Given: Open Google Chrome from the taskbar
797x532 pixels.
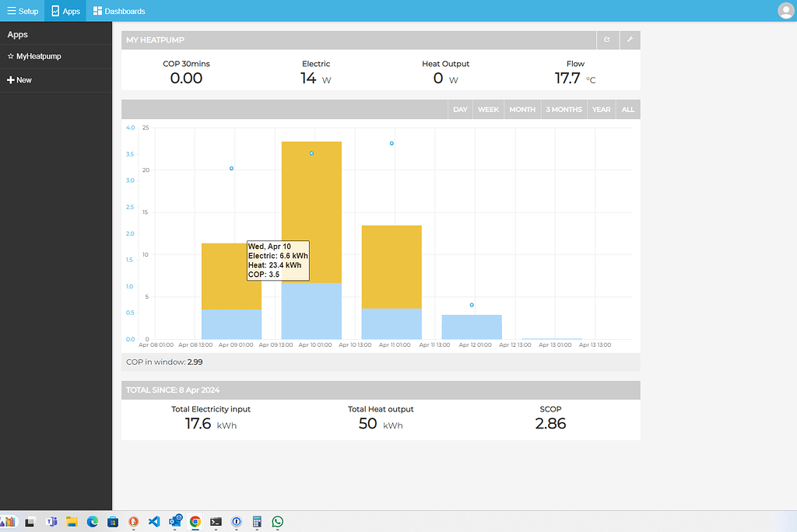Looking at the screenshot, I should [195, 522].
